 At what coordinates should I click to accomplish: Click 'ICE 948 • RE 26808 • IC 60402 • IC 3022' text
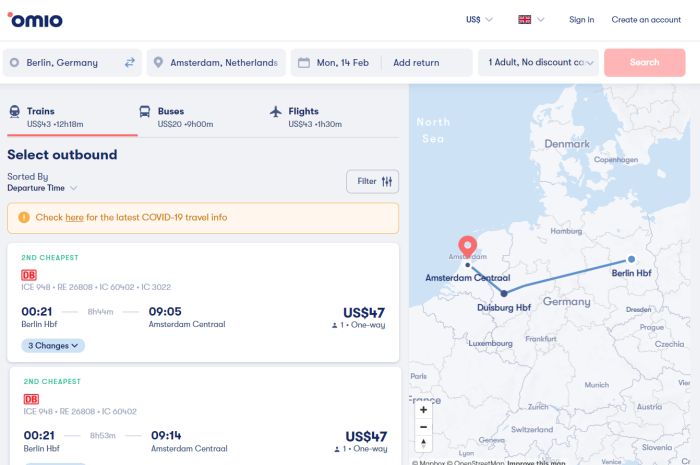point(96,287)
